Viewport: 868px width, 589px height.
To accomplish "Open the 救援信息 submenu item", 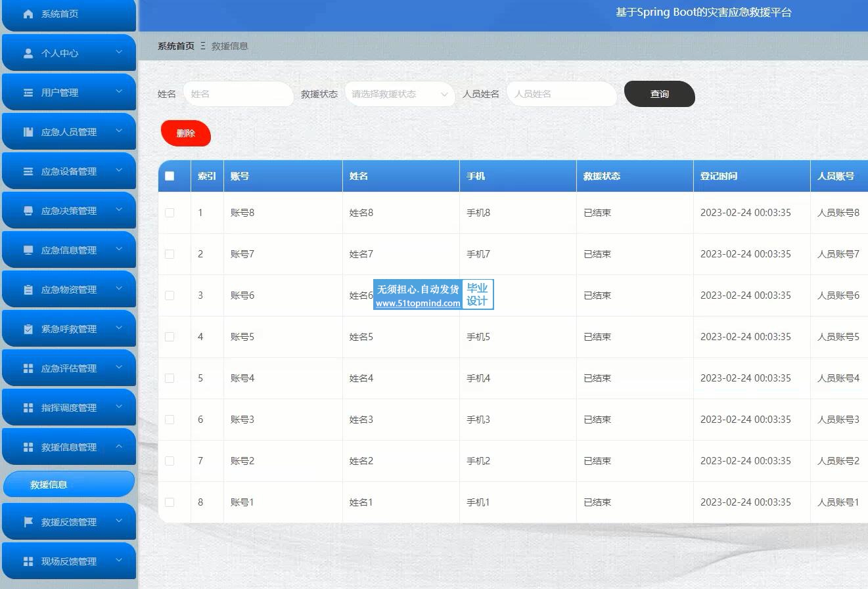I will click(x=49, y=485).
